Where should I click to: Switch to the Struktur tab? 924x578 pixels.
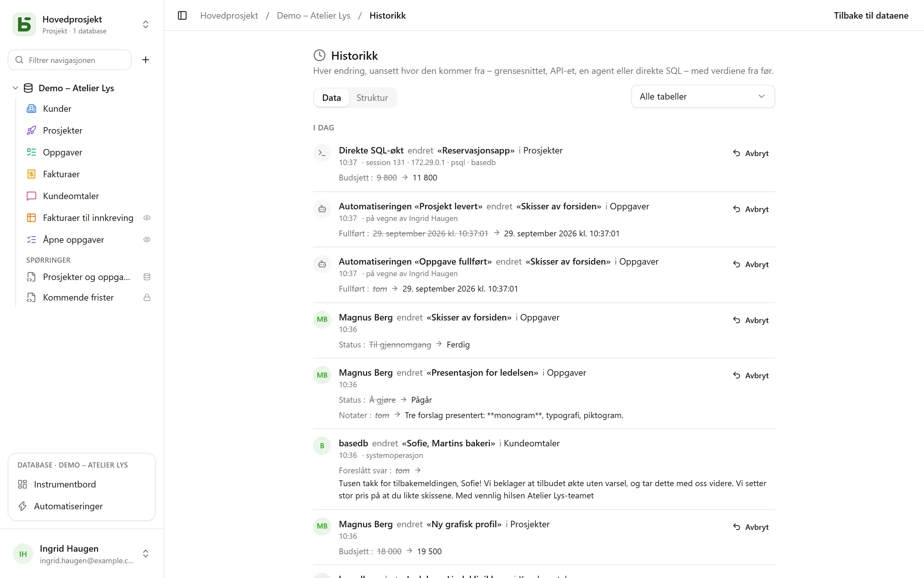[x=372, y=98]
